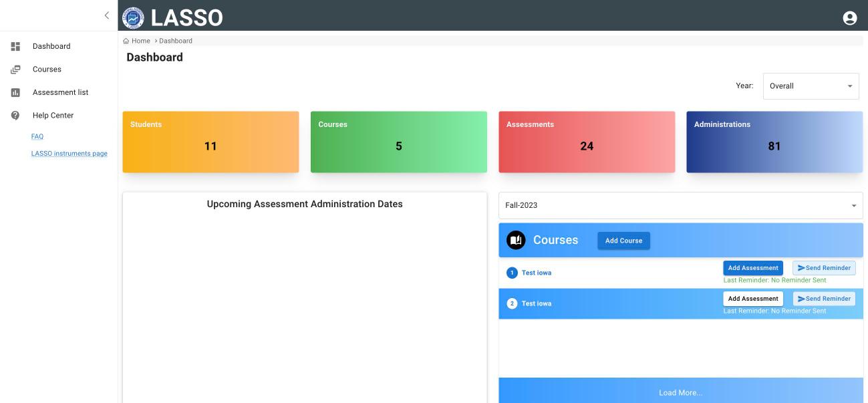Open the FAQ link
Screen dimensions: 868x403
coord(37,136)
